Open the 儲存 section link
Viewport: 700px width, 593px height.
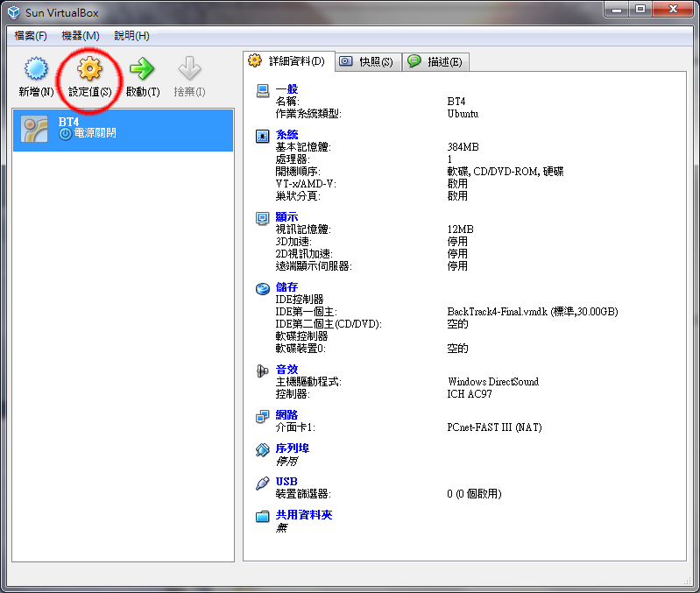pyautogui.click(x=286, y=287)
